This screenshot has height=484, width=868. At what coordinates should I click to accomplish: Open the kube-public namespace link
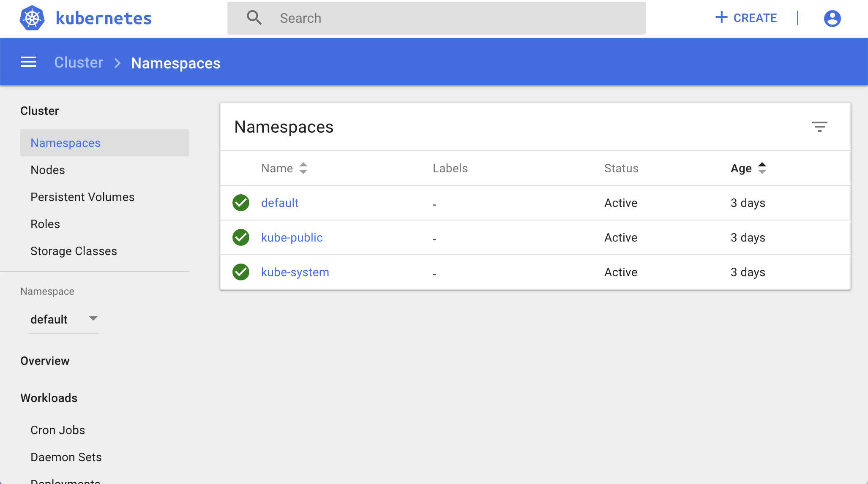(292, 237)
